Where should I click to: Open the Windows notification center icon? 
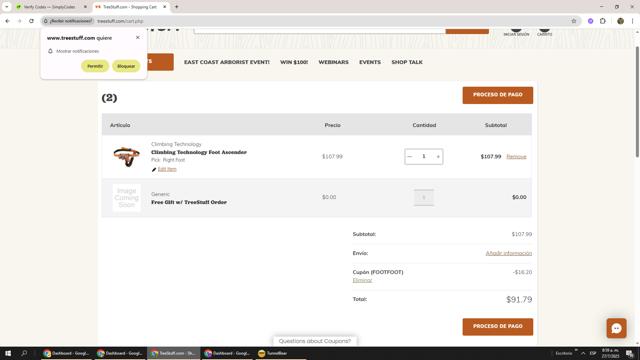click(x=630, y=353)
